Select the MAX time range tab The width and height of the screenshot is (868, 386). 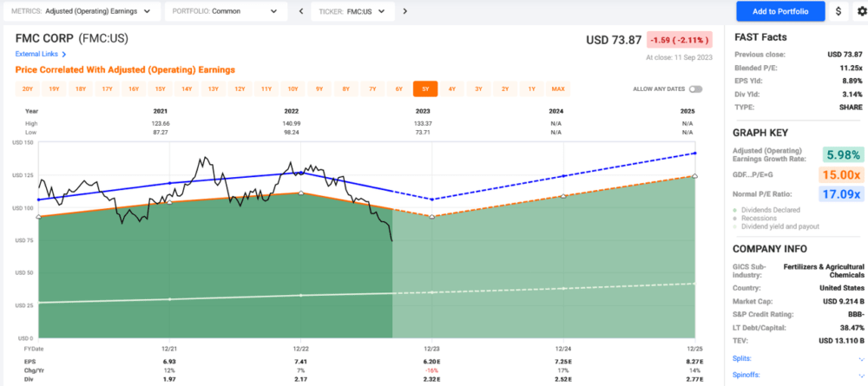click(x=558, y=89)
